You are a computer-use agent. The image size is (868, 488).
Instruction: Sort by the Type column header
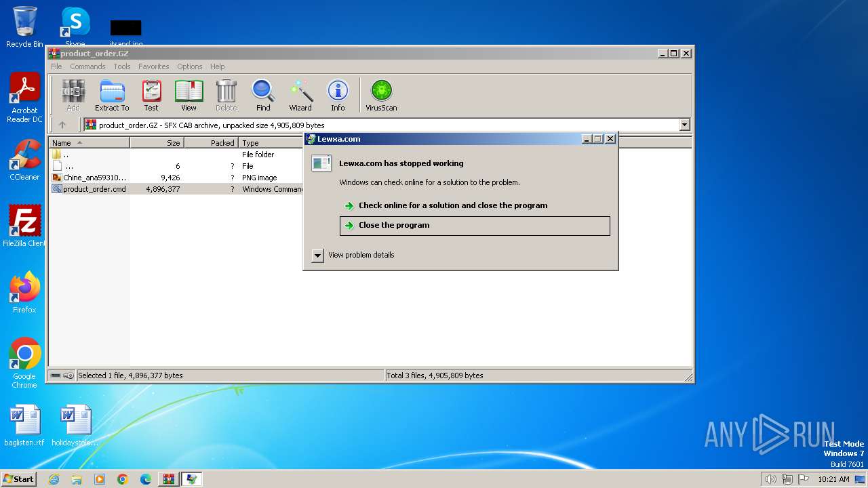click(x=271, y=143)
